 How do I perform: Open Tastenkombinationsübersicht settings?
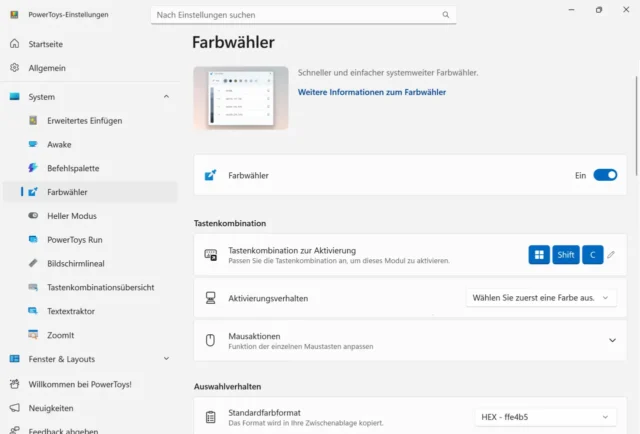point(101,287)
